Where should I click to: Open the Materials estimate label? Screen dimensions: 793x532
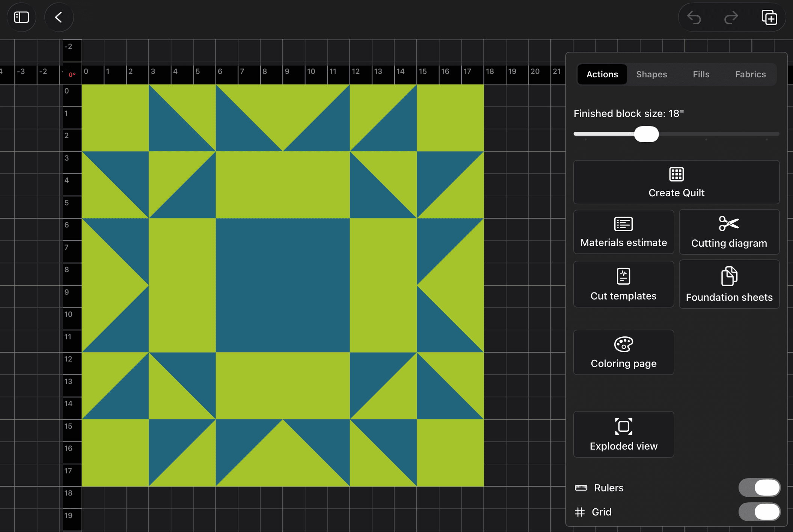click(623, 243)
